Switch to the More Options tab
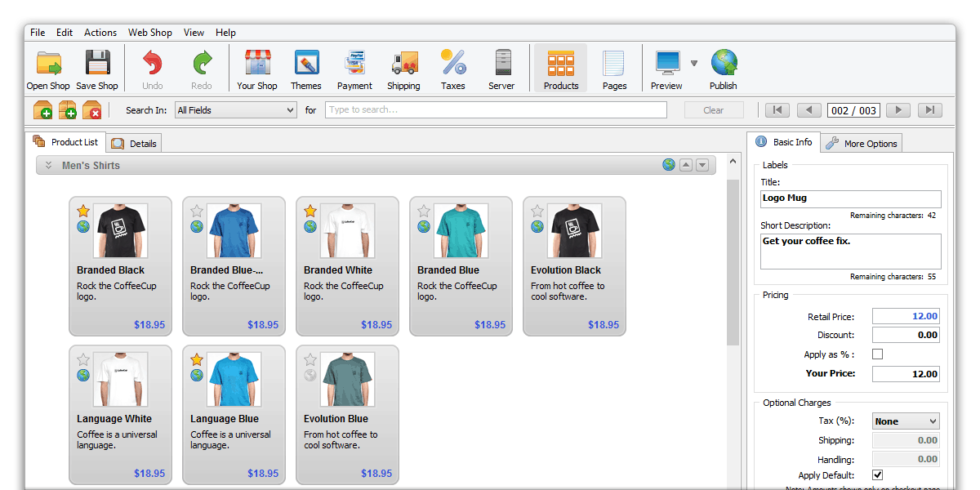The width and height of the screenshot is (980, 490). (x=861, y=143)
